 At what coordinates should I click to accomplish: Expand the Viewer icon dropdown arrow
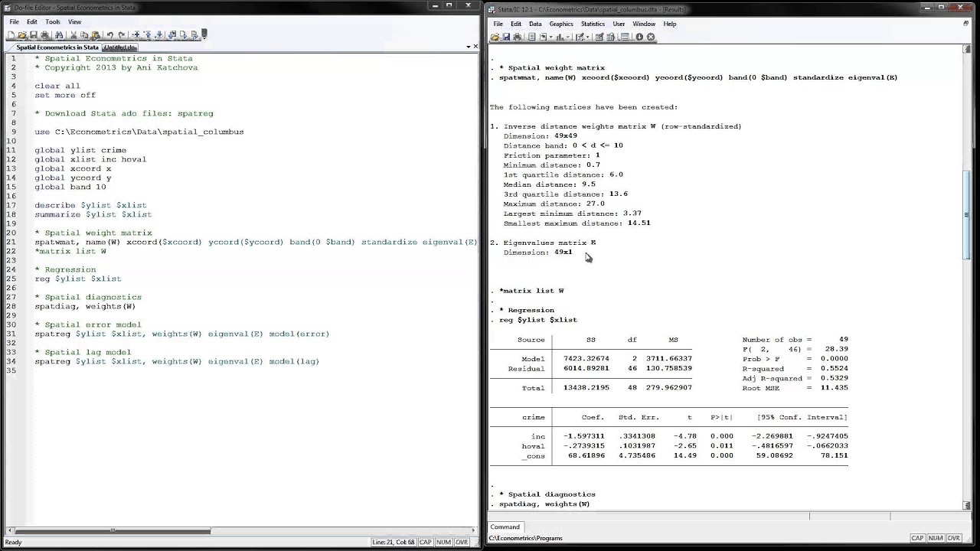pos(550,37)
